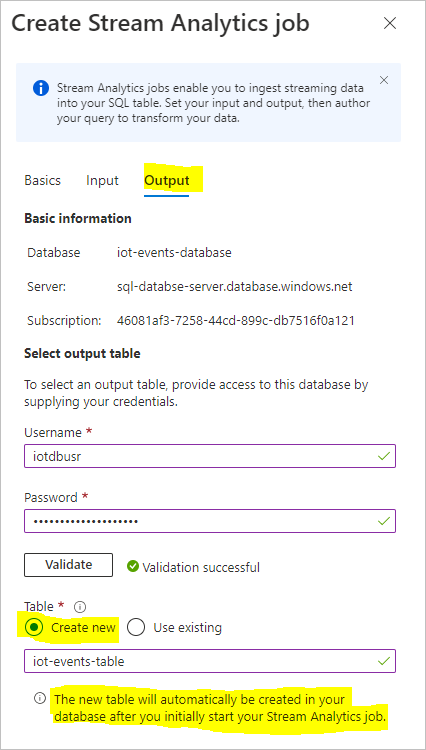Click the checkmark in Username field

[x=383, y=456]
